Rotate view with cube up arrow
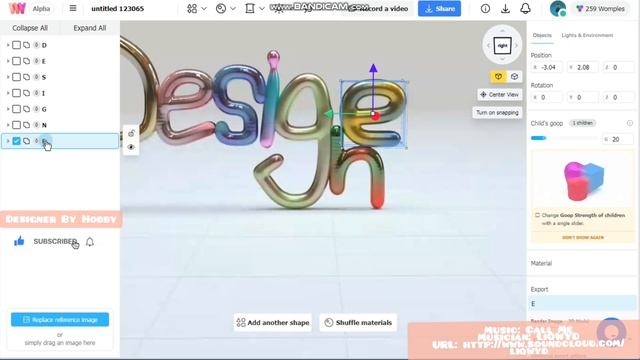The width and height of the screenshot is (640, 360). tap(502, 31)
